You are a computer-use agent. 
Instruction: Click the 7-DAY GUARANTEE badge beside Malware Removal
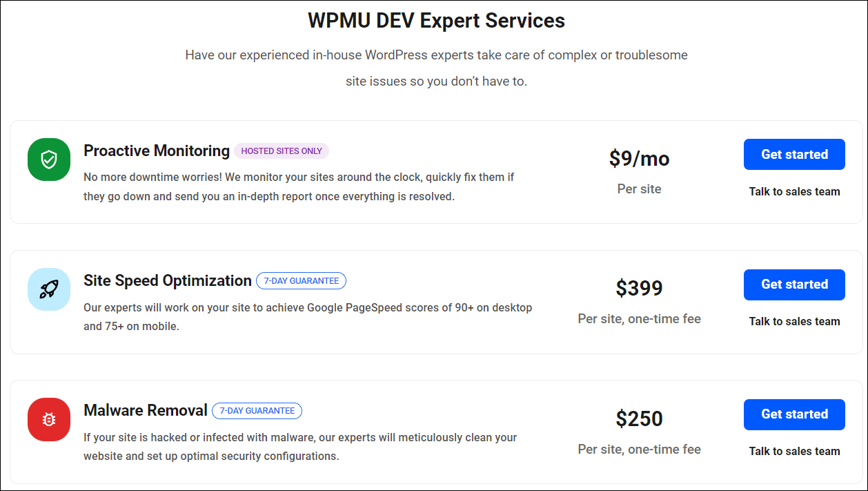pos(257,410)
